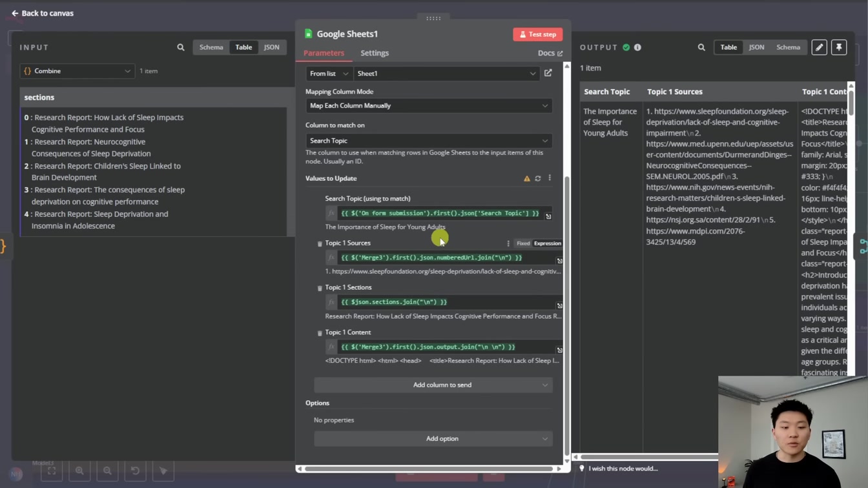Open the Parameters tab

[324, 53]
